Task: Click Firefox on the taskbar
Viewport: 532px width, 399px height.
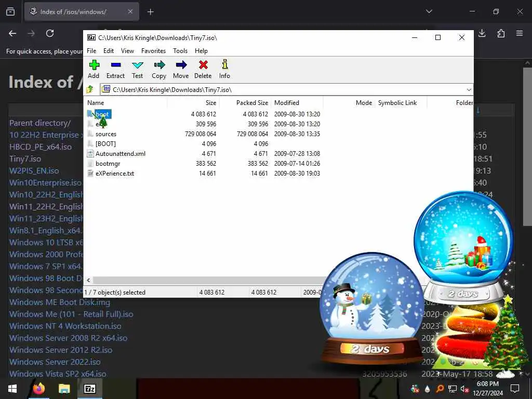Action: 38,389
